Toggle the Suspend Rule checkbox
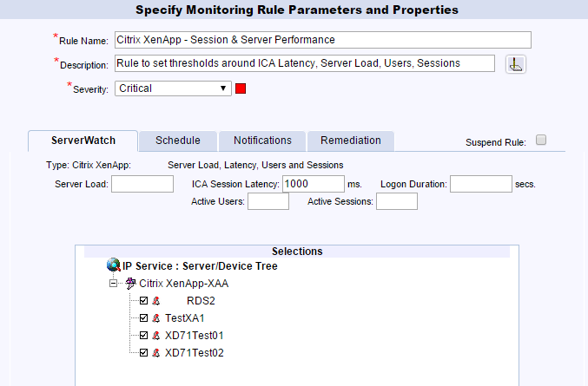This screenshot has height=386, width=588. tap(541, 140)
